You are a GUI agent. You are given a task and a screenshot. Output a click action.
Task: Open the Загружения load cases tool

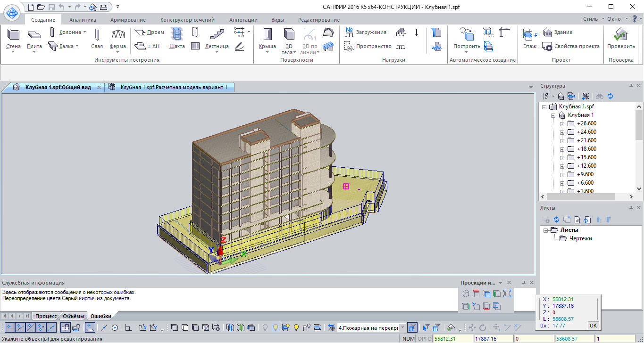[x=366, y=32]
